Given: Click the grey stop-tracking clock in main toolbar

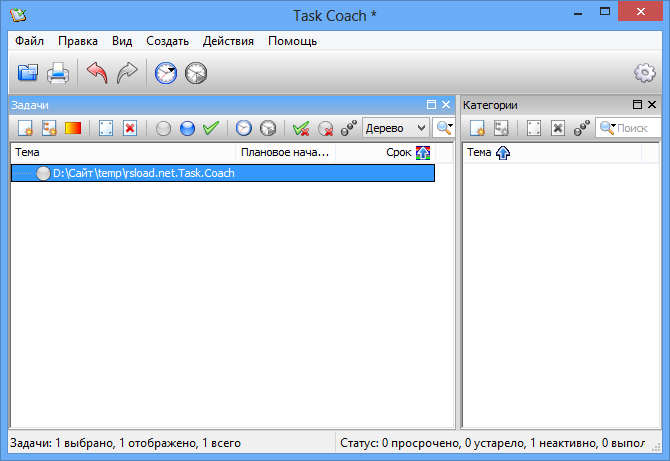Looking at the screenshot, I should [196, 73].
